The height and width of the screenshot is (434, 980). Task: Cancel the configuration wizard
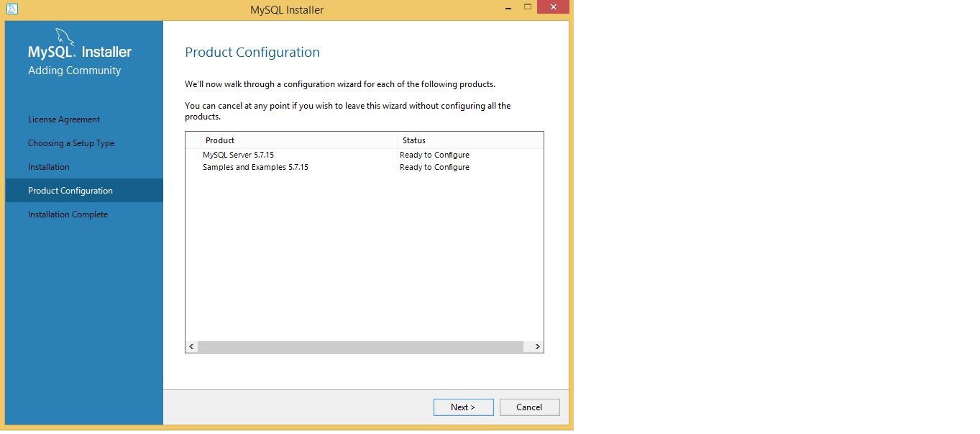(x=529, y=407)
